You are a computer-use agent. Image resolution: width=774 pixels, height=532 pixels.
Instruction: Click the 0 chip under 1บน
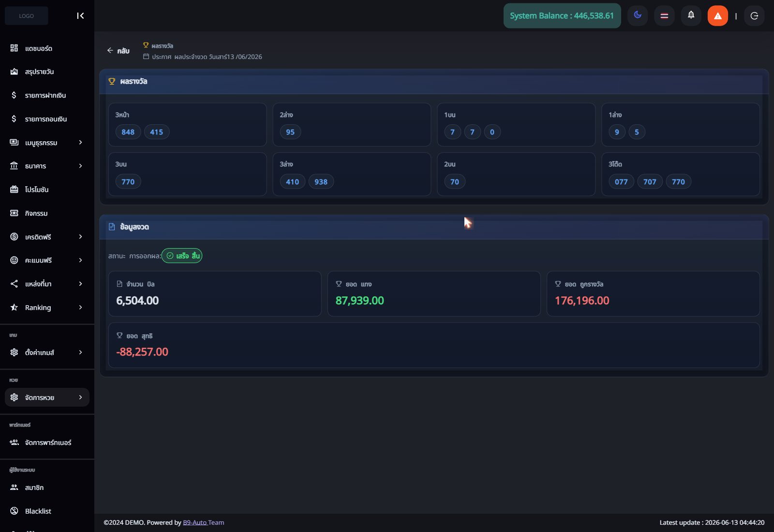tap(492, 132)
